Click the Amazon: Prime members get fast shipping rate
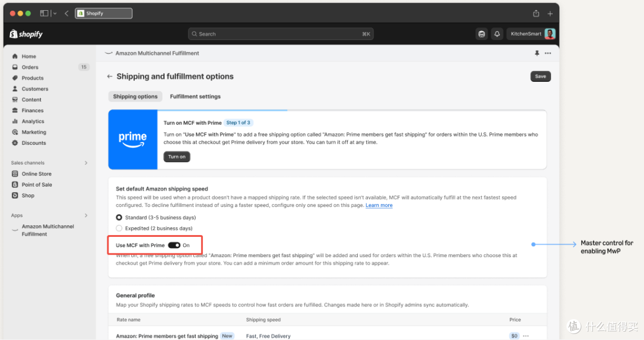This screenshot has width=644, height=340. tap(167, 336)
